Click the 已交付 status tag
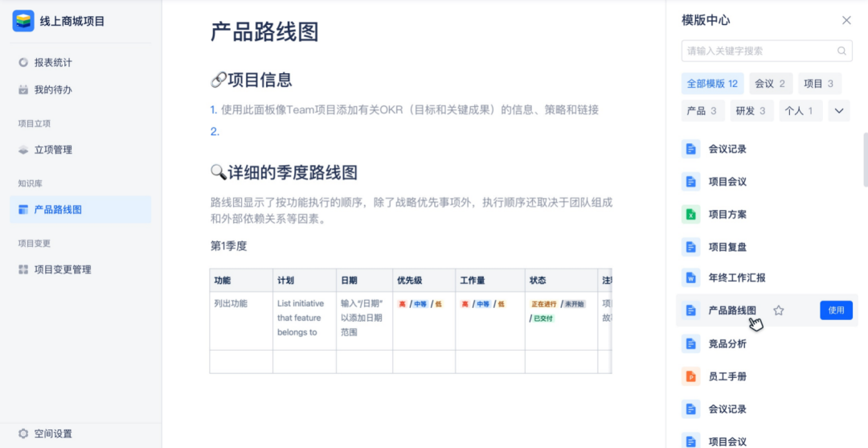Viewport: 868px width, 448px height. pyautogui.click(x=543, y=318)
